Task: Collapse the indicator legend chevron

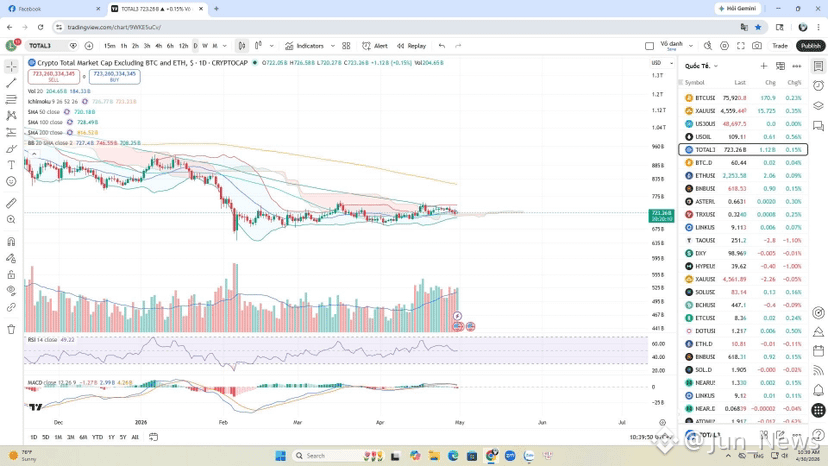Action: (x=34, y=154)
